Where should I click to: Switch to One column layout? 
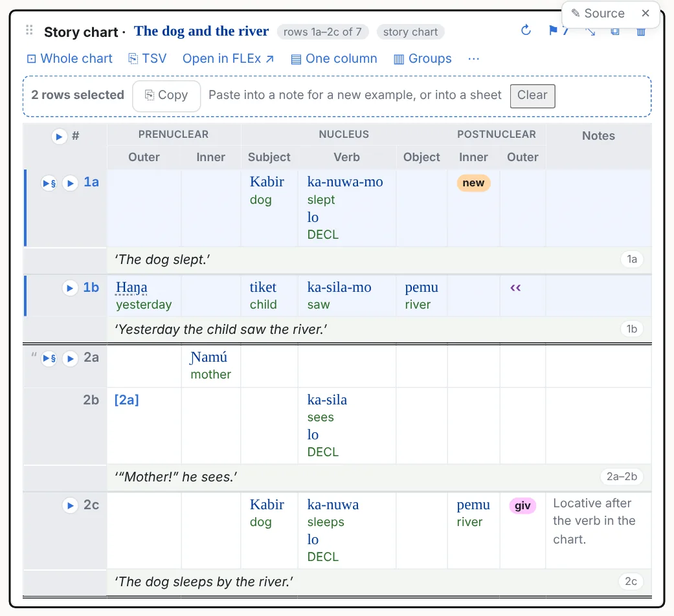point(334,58)
